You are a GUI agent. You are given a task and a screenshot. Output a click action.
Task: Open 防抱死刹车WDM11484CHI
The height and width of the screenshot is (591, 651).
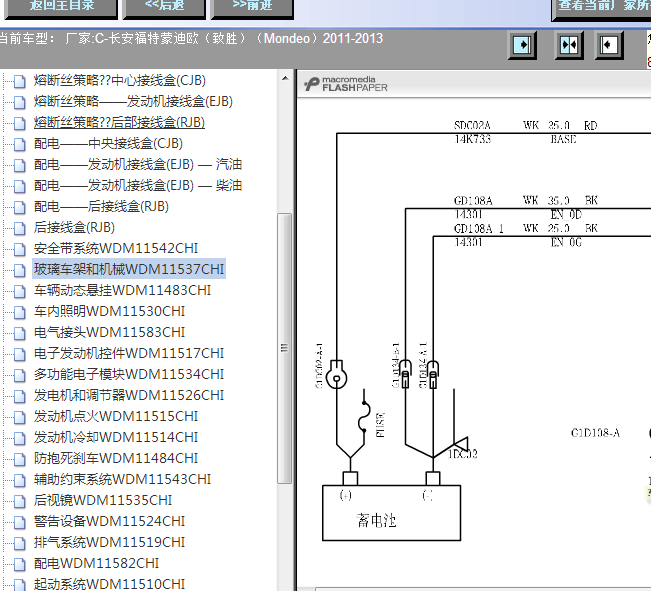tap(116, 459)
